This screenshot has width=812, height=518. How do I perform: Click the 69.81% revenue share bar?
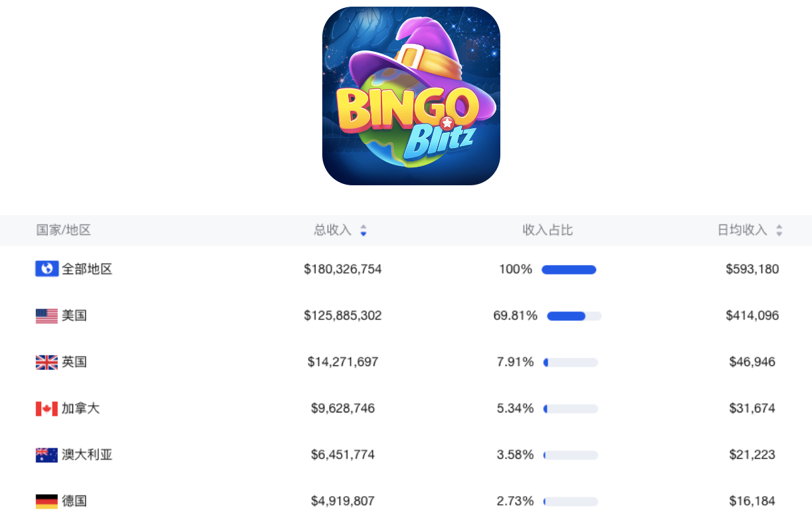pos(574,316)
